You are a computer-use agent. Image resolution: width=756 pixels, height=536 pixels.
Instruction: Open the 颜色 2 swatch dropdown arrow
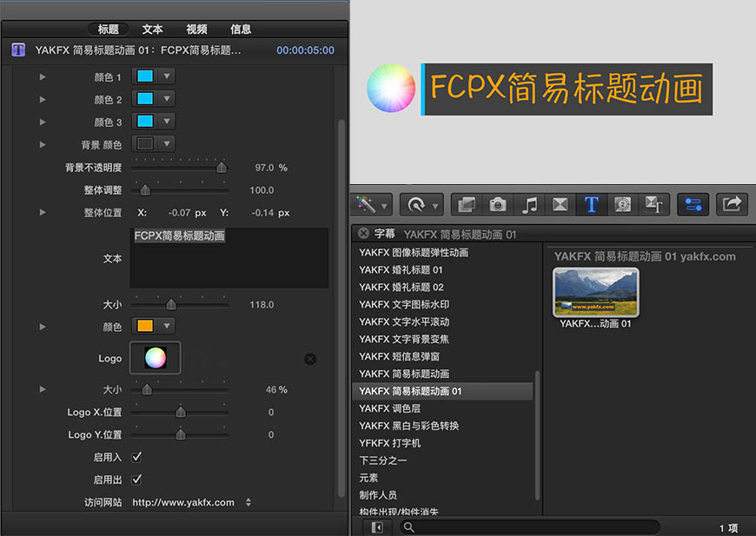pyautogui.click(x=167, y=99)
